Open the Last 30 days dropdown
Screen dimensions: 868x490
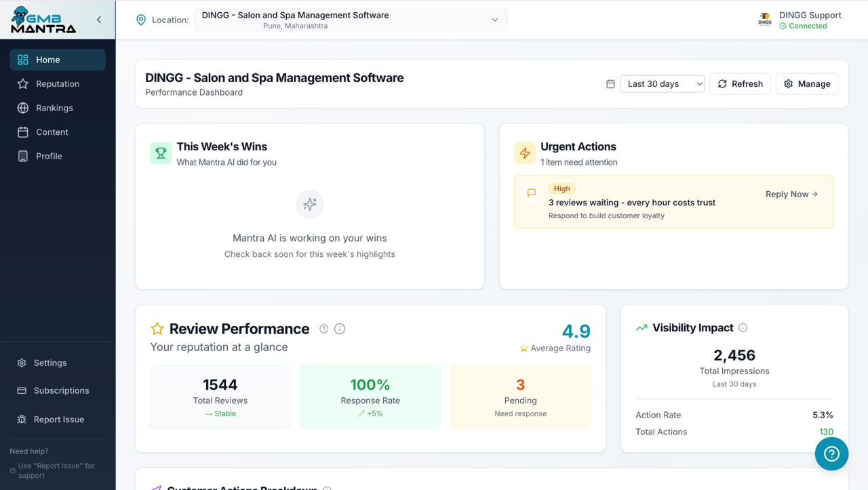663,84
